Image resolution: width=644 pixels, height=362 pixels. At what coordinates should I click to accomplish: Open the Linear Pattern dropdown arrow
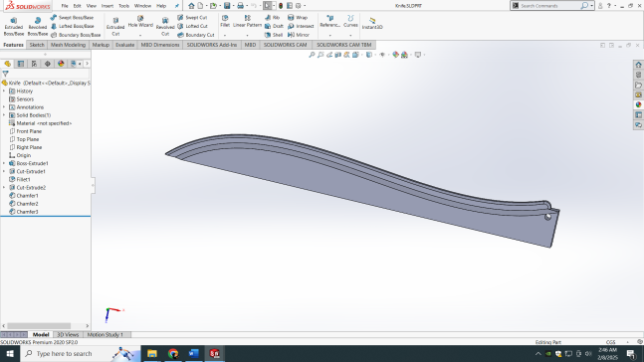[x=247, y=35]
